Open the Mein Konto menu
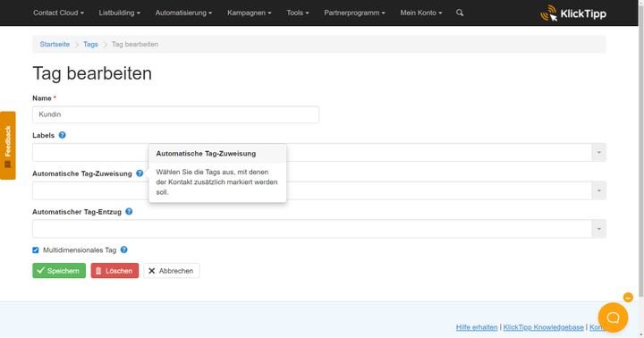This screenshot has width=644, height=338. [421, 13]
